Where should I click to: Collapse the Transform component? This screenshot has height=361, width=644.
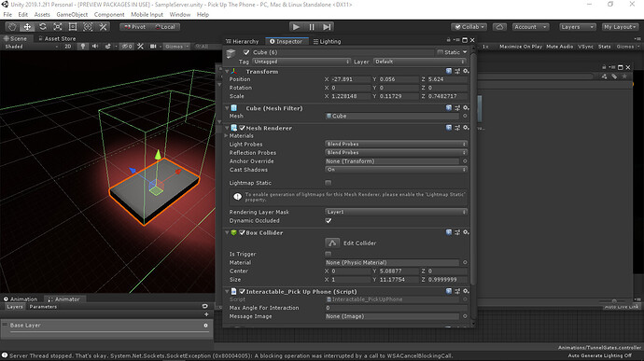227,72
